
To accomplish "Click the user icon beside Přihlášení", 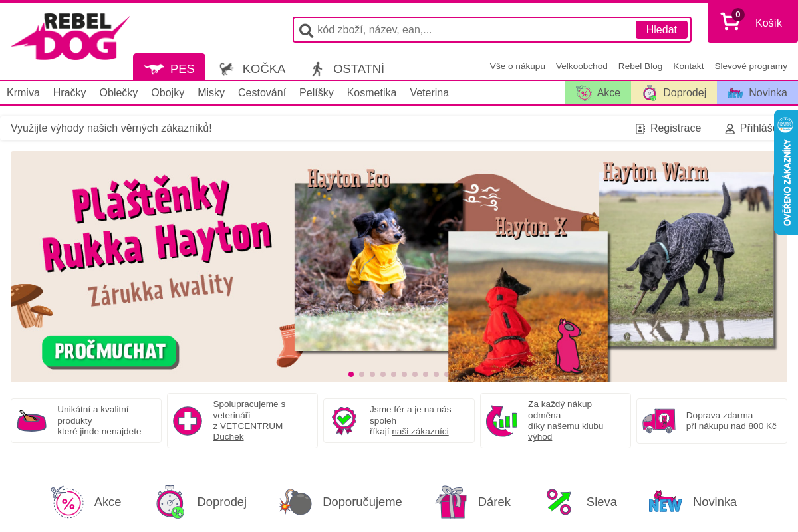I will pos(730,129).
